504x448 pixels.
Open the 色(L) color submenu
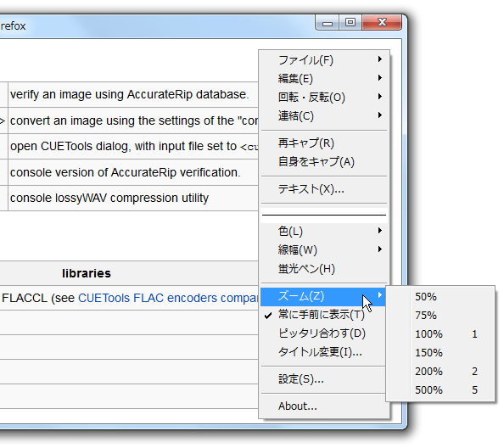(x=324, y=231)
